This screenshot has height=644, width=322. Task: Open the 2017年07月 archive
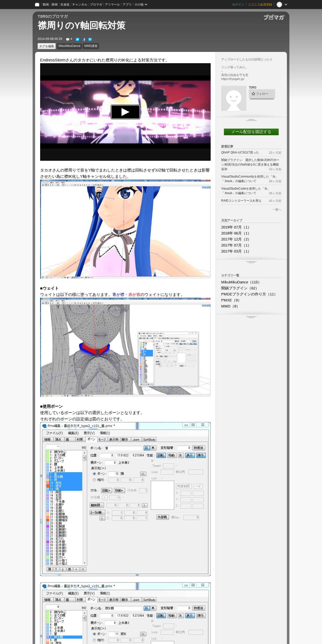point(235,245)
